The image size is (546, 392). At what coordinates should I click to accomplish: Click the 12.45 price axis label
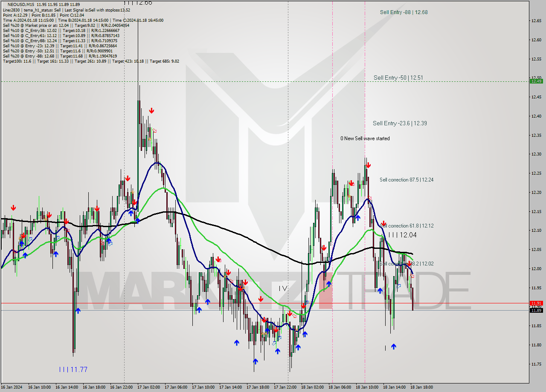click(x=536, y=97)
